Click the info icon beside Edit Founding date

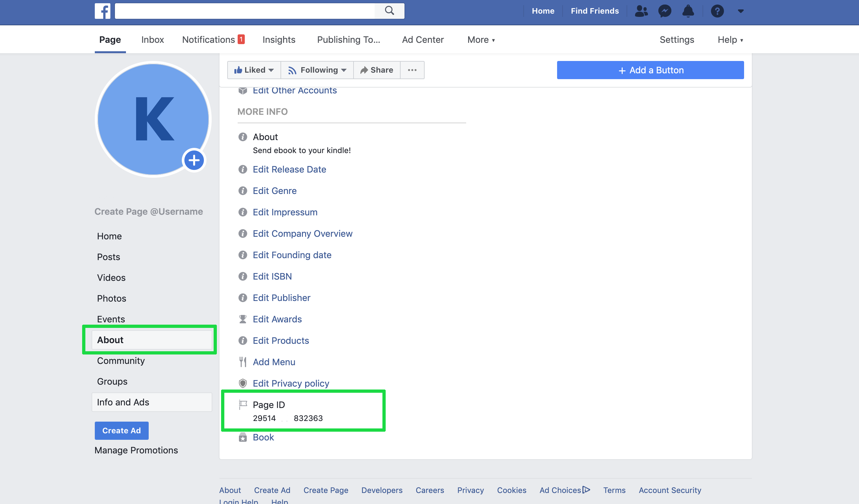coord(243,255)
